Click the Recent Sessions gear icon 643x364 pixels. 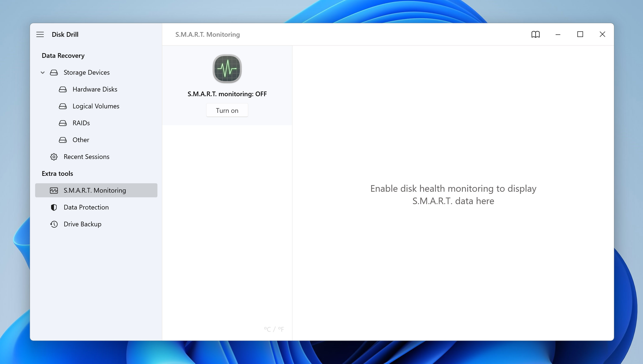[54, 157]
